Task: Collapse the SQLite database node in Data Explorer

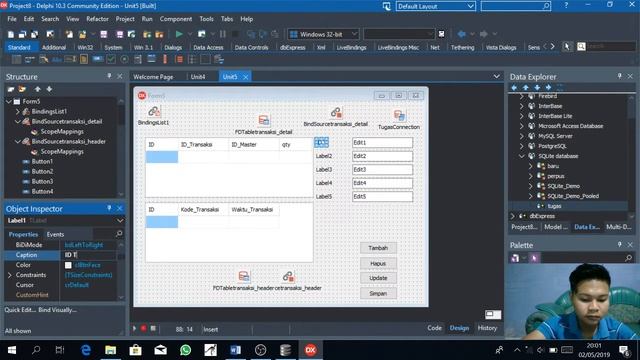Action: coord(521,156)
